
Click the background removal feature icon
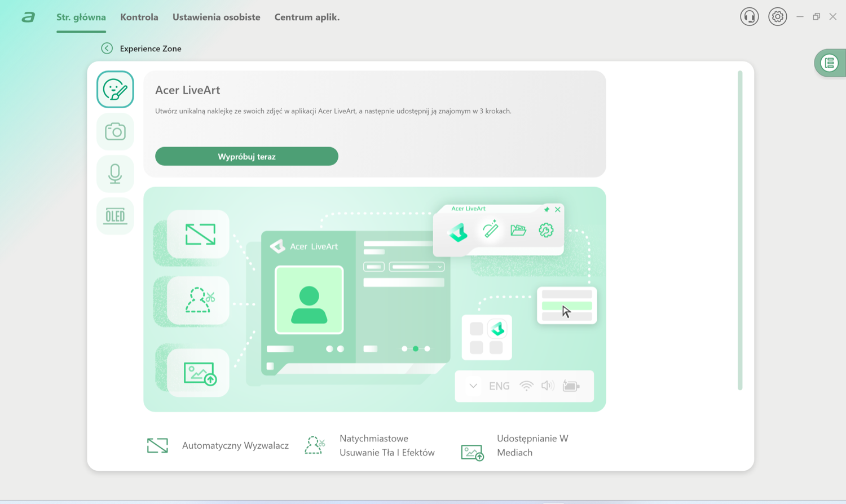tap(315, 445)
